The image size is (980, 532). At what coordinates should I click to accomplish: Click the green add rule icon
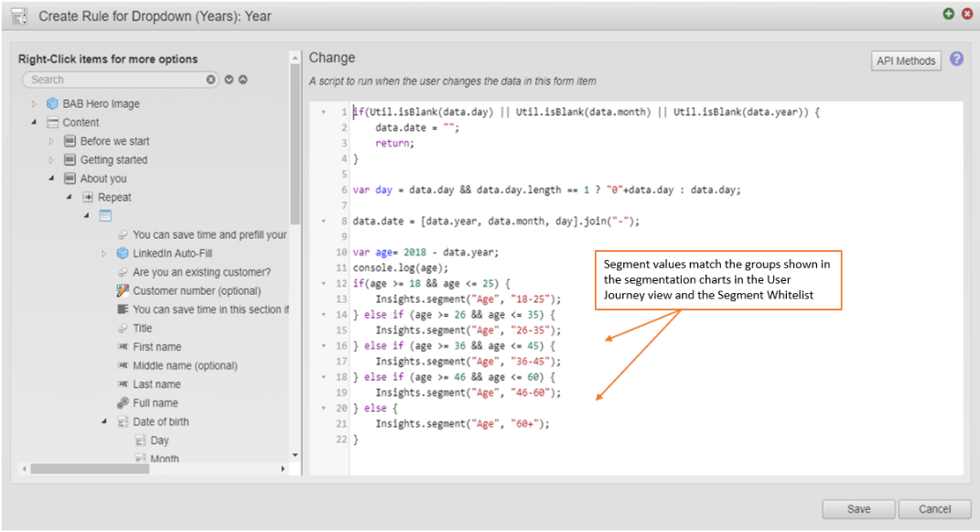point(947,14)
